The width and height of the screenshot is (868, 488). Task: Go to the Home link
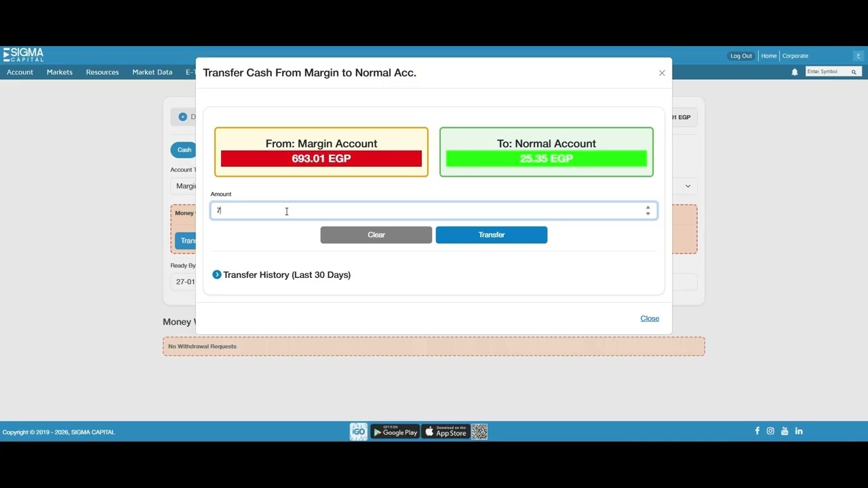[768, 56]
